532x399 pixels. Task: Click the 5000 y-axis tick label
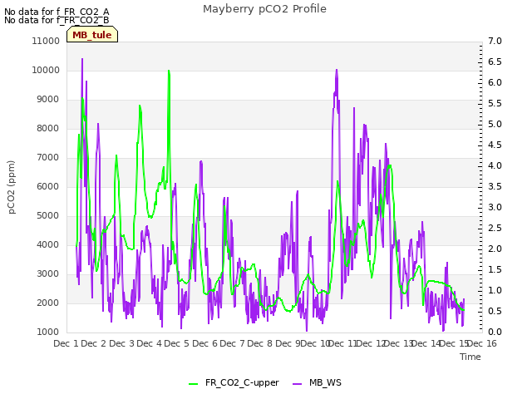pos(48,216)
